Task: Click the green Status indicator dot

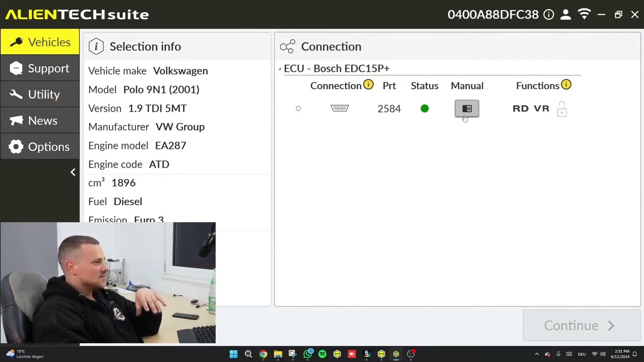Action: tap(425, 109)
